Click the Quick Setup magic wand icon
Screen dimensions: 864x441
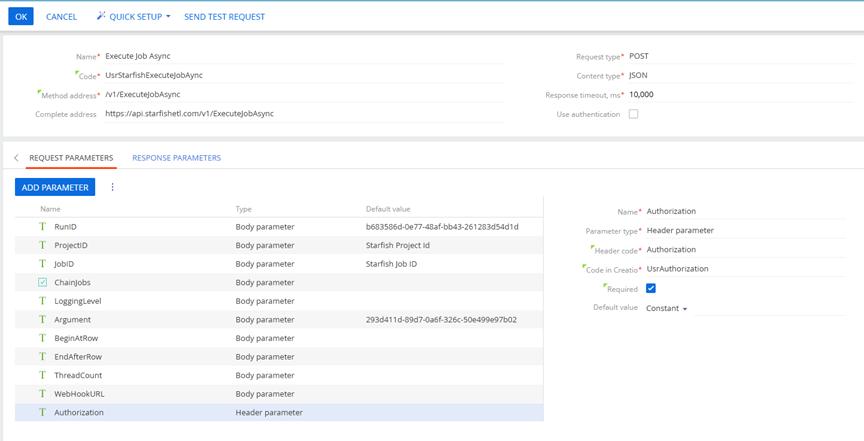click(x=101, y=16)
